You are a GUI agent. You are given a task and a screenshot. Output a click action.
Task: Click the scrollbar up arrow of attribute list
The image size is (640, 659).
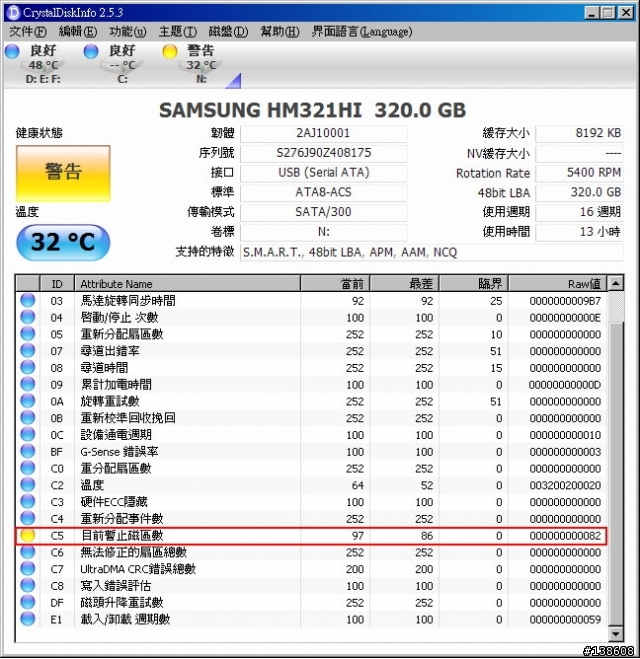pos(616,284)
